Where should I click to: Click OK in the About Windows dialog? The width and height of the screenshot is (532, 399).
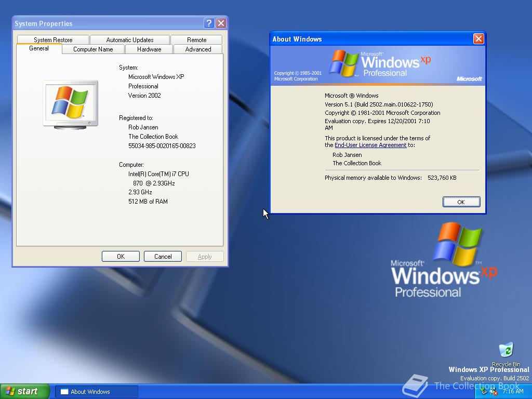[x=461, y=202]
